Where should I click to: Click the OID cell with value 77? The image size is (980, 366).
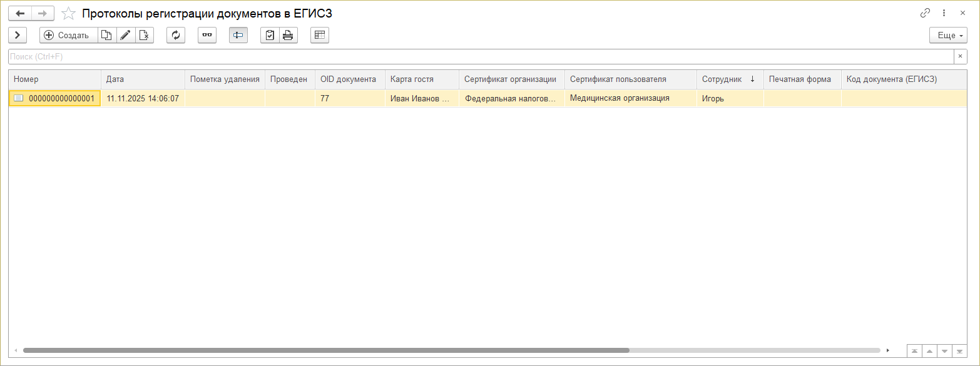[350, 98]
